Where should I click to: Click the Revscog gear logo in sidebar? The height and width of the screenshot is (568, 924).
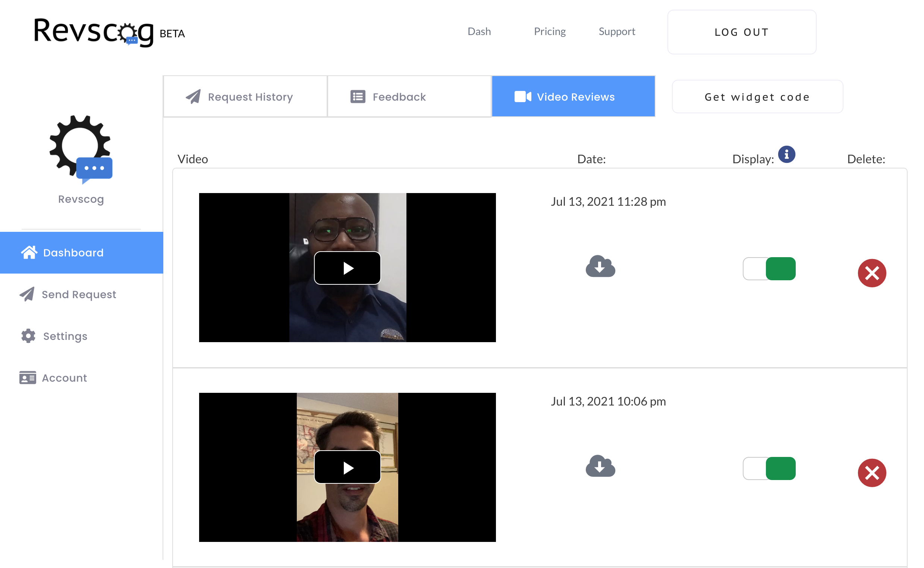coord(81,149)
